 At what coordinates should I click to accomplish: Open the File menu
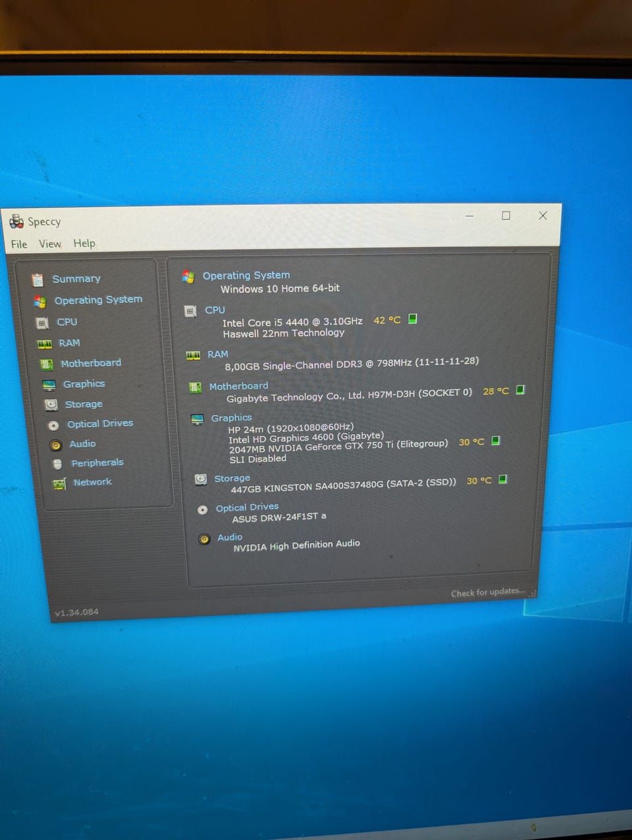(19, 244)
